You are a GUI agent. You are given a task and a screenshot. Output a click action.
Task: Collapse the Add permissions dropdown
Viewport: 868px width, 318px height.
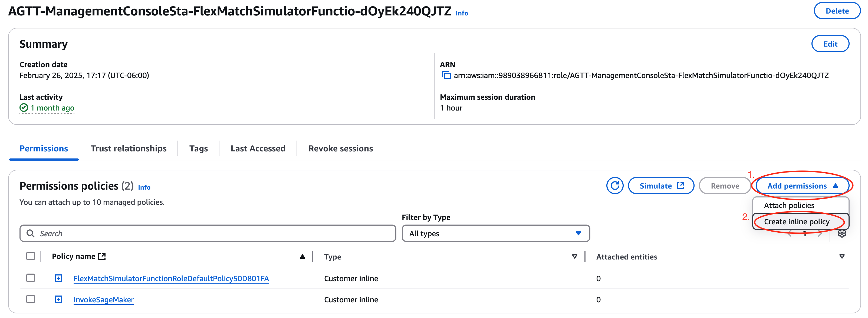pyautogui.click(x=802, y=186)
